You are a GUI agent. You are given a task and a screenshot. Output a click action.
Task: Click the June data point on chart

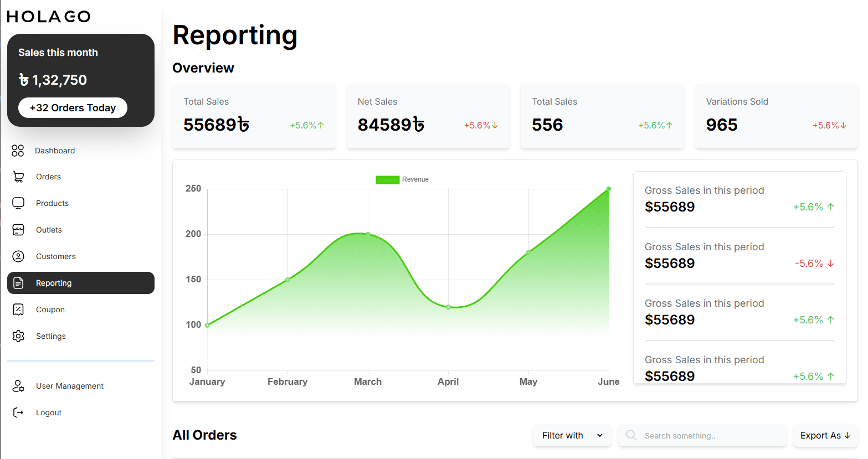(x=609, y=189)
